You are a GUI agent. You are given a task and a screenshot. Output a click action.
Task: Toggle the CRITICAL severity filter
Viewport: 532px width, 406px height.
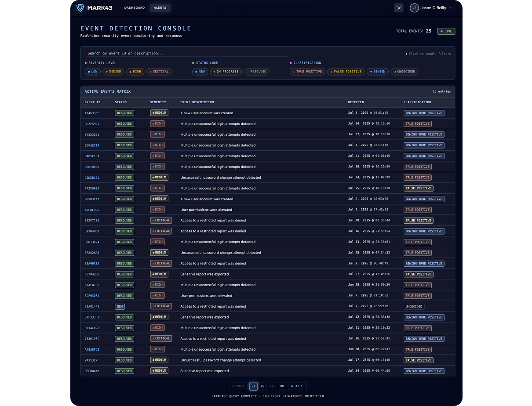pyautogui.click(x=159, y=72)
